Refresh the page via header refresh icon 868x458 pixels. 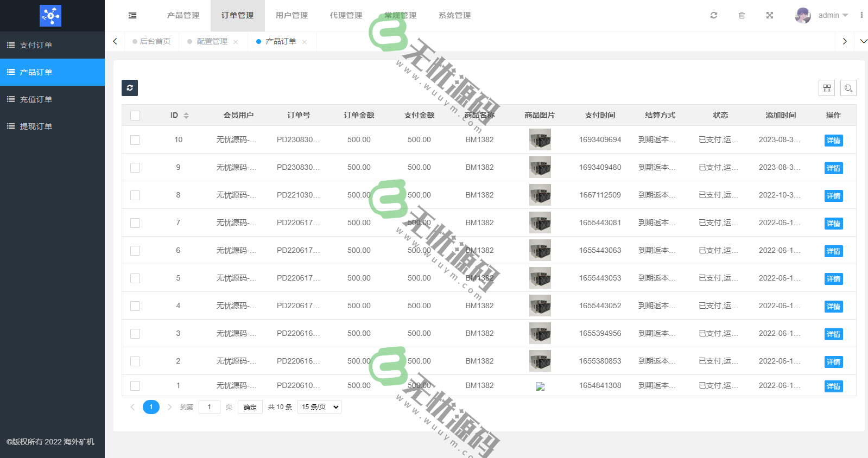coord(714,15)
